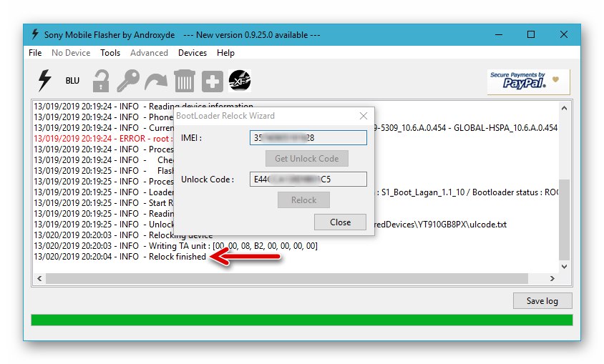Click the log scroll down arrow
This screenshot has width=604, height=364.
coord(565,266)
